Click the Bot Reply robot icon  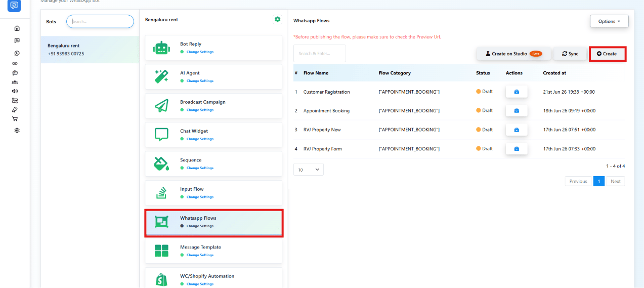pos(161,48)
